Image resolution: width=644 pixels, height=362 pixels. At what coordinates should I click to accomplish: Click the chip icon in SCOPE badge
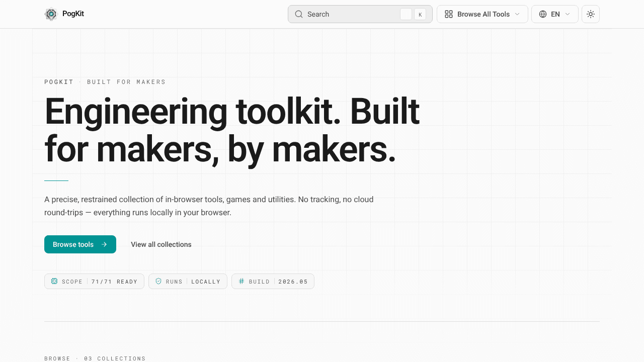tap(54, 282)
